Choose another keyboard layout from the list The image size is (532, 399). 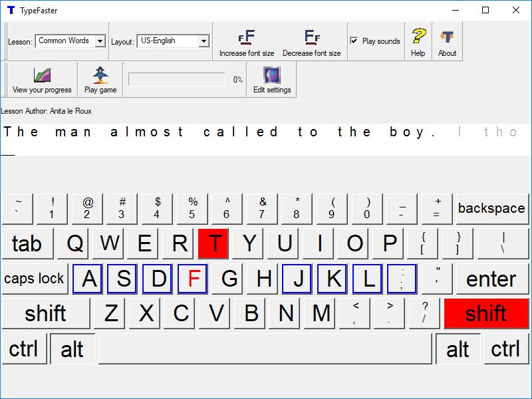[x=203, y=41]
